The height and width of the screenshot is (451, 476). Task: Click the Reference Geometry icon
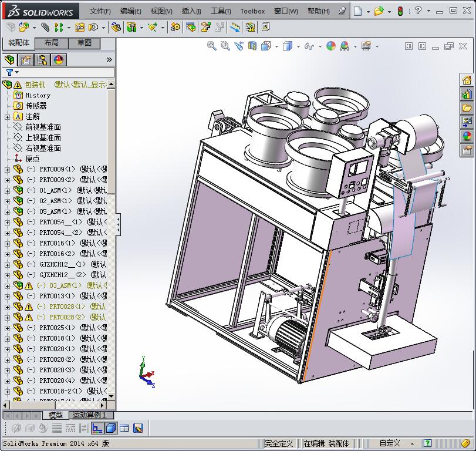[153, 28]
